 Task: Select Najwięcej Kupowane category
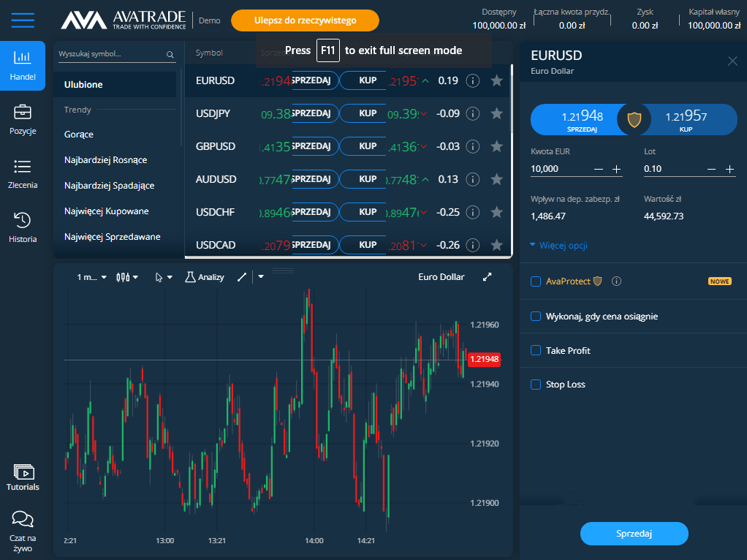click(106, 211)
